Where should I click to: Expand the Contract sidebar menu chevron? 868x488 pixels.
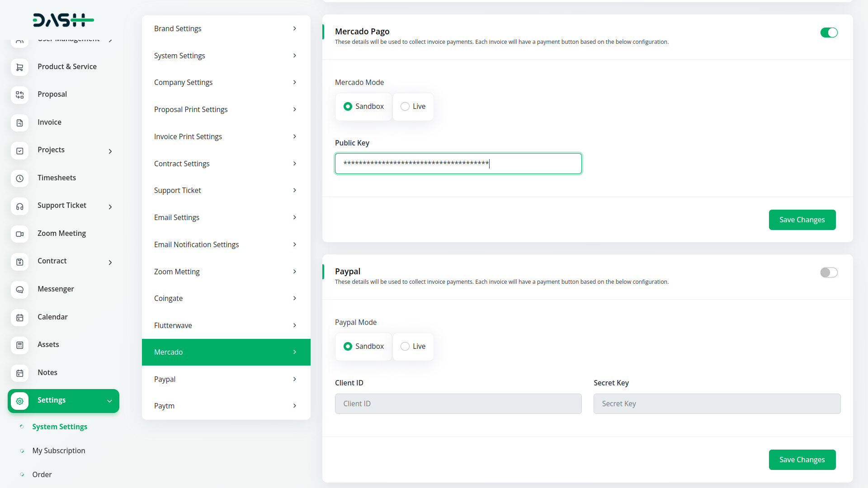coord(110,263)
